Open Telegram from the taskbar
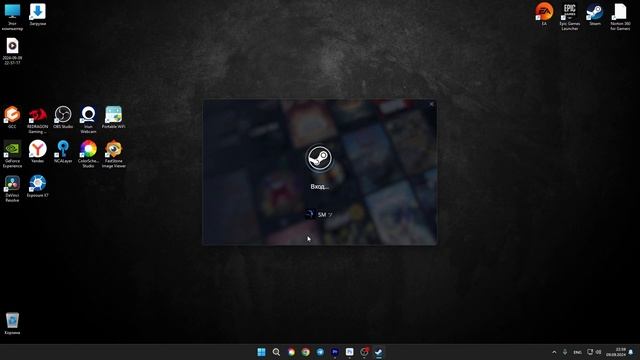The width and height of the screenshot is (640, 360). [320, 352]
